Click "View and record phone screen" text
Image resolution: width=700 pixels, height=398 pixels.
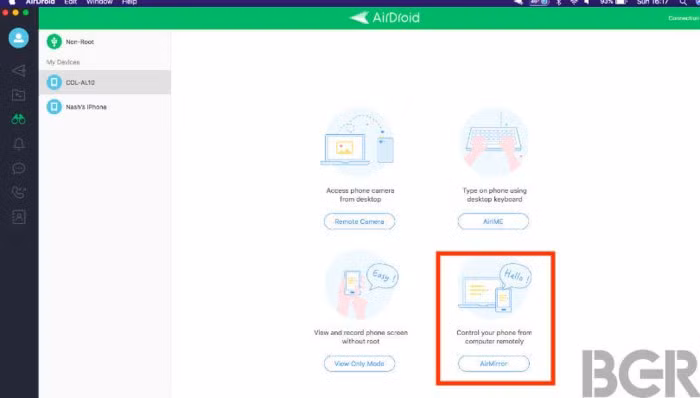click(x=361, y=332)
